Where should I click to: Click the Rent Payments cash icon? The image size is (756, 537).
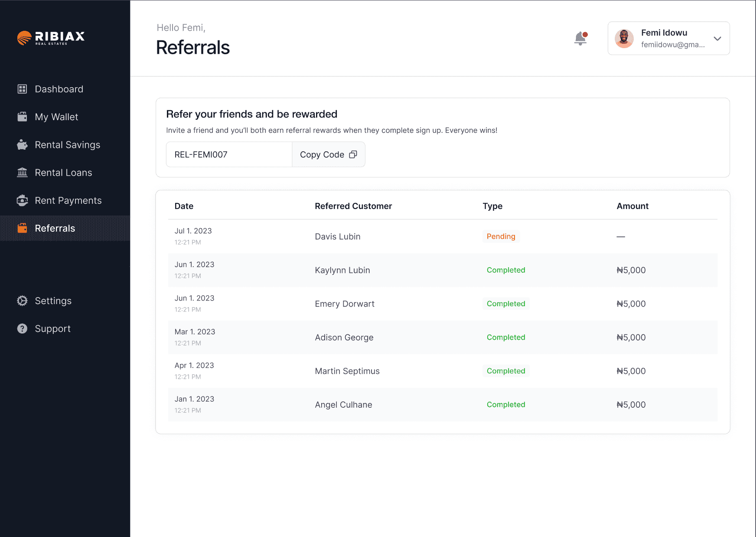click(22, 200)
